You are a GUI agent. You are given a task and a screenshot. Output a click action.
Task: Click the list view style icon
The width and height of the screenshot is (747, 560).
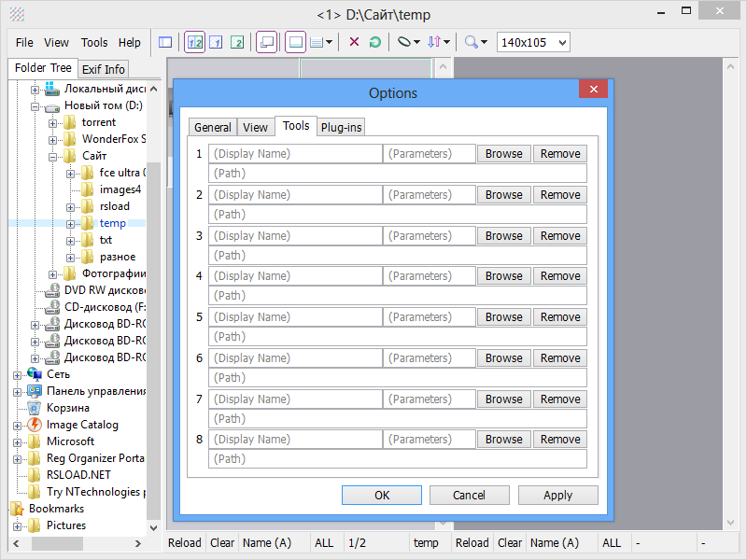[317, 42]
